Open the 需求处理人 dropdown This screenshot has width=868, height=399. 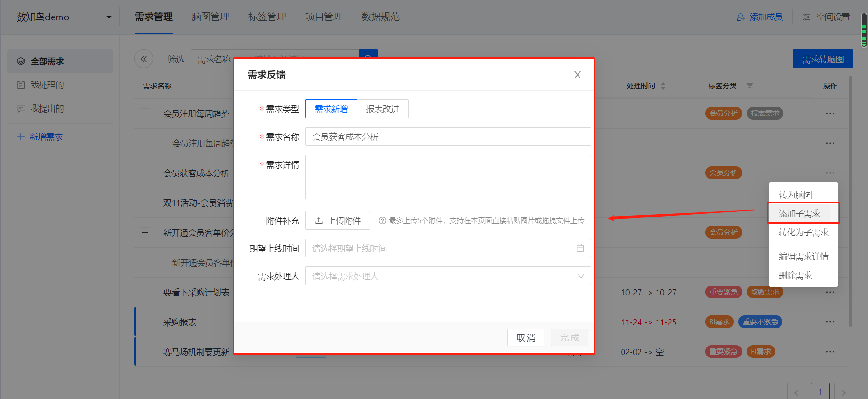447,276
